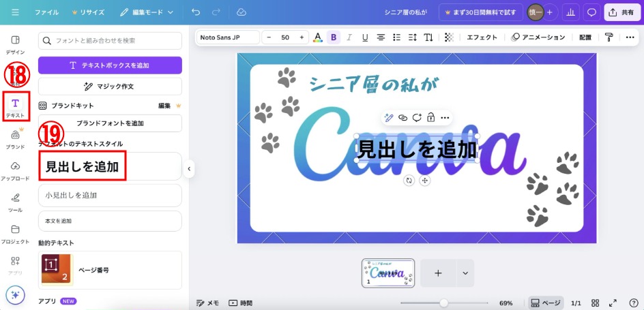This screenshot has height=310, width=644.
Task: Check the cloud save status icon
Action: (x=241, y=12)
